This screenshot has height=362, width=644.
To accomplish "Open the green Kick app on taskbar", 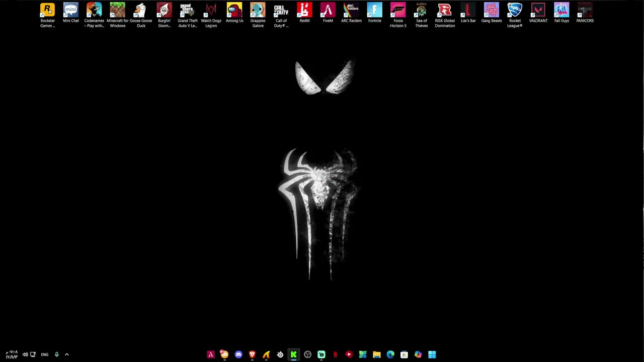I will coord(293,354).
